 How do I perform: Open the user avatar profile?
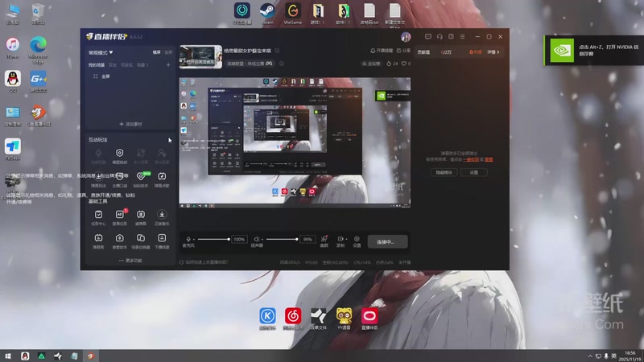click(406, 37)
